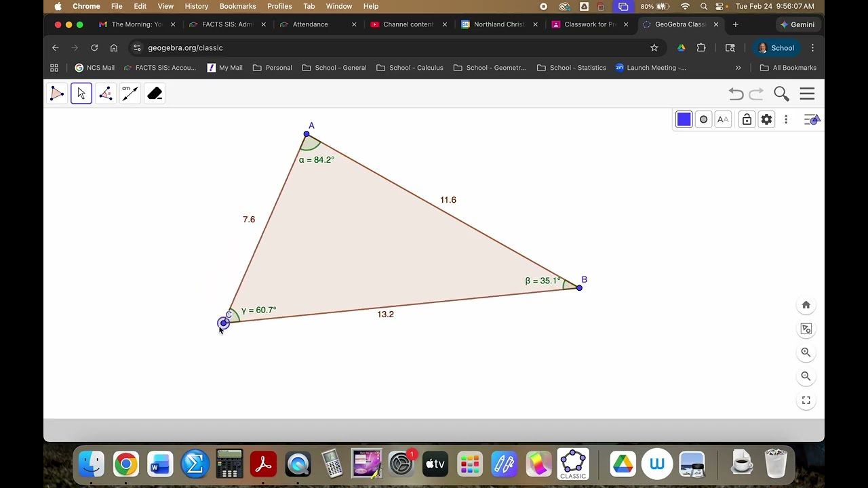
Task: Open GeoGebra Classic from the Dock
Action: click(x=573, y=464)
